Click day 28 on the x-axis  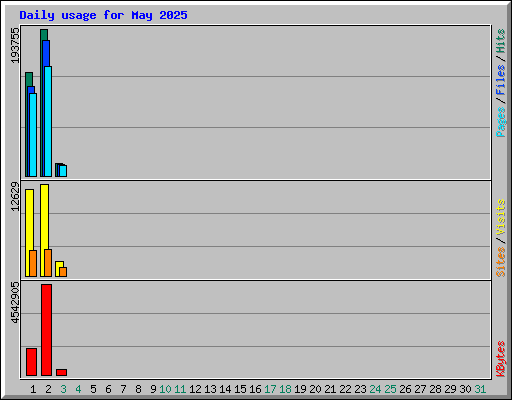pyautogui.click(x=435, y=389)
